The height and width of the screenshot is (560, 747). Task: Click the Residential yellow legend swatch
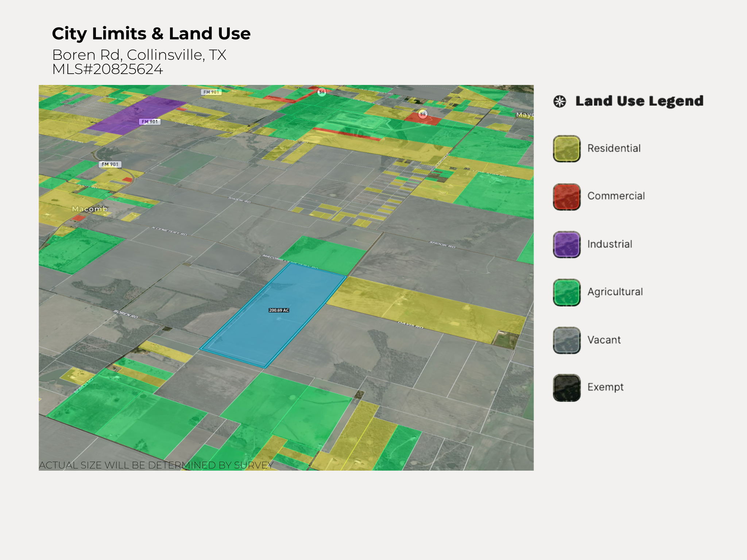(566, 149)
